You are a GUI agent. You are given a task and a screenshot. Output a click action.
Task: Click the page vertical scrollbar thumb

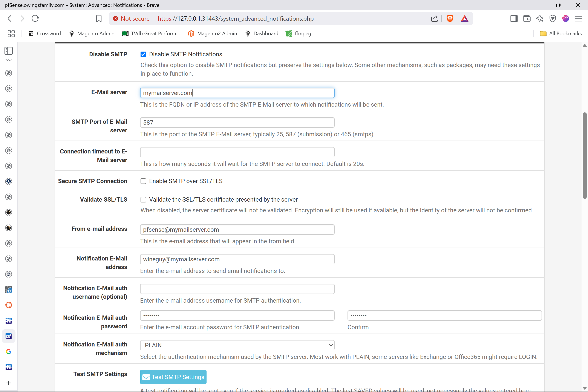(585, 156)
